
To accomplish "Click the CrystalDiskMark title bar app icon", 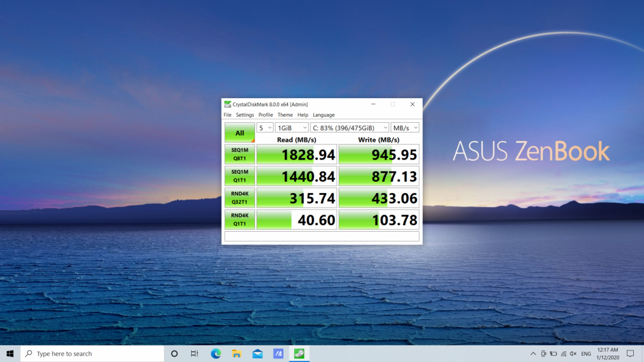I will point(228,104).
